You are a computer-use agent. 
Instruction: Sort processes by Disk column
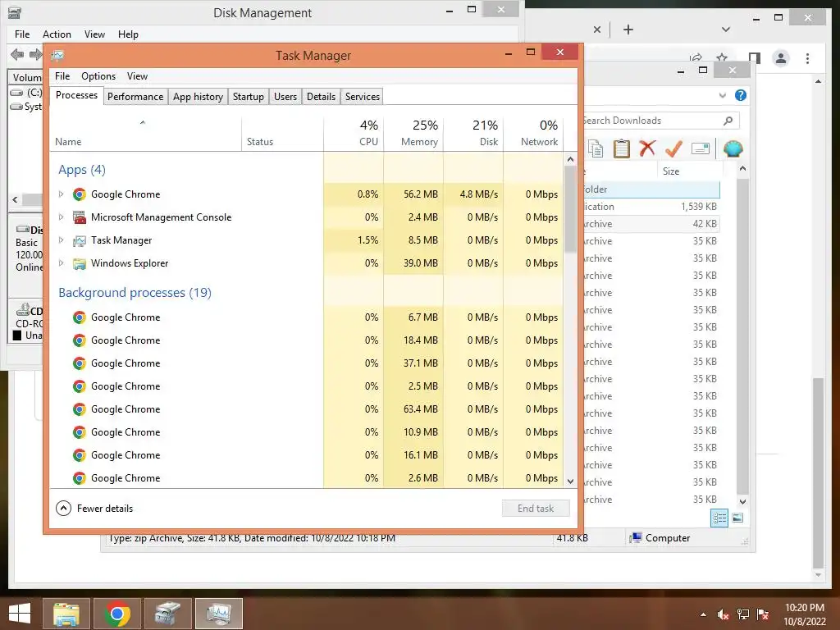click(473, 133)
